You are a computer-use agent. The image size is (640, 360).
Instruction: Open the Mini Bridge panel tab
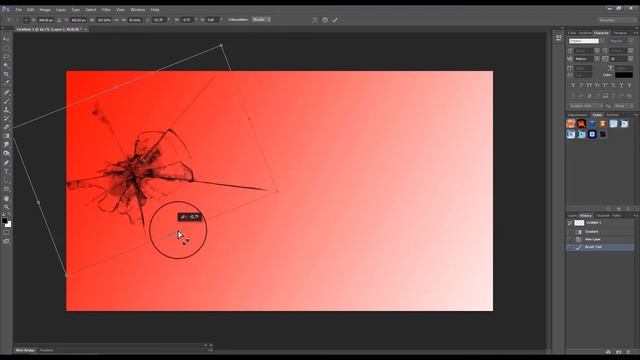[25, 350]
